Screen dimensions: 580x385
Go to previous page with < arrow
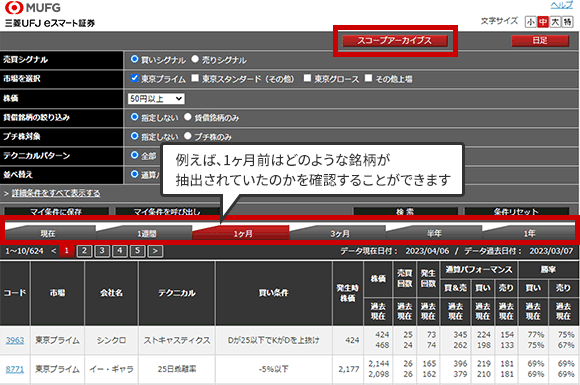(54, 251)
